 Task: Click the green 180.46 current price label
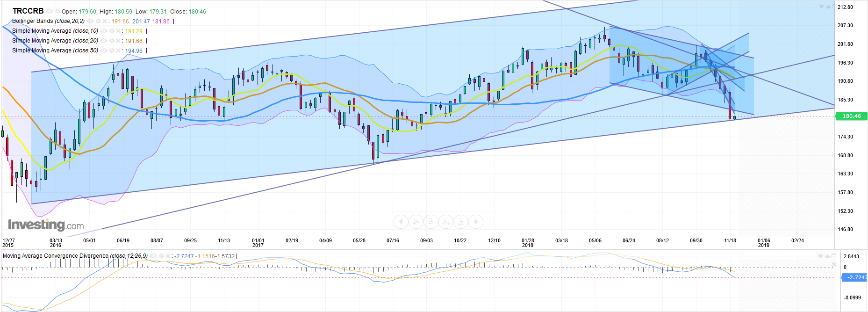[851, 116]
